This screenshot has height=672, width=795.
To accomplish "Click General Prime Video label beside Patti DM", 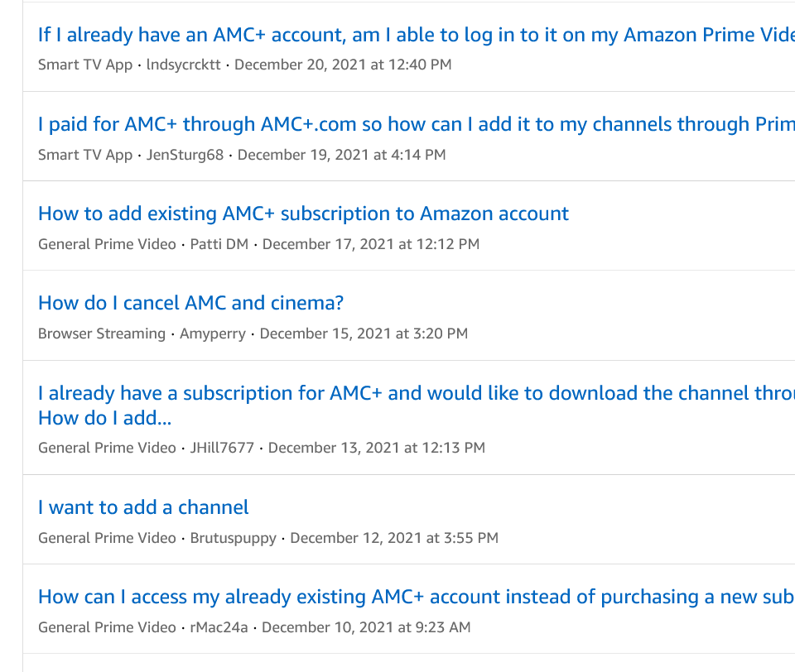I will click(x=107, y=244).
